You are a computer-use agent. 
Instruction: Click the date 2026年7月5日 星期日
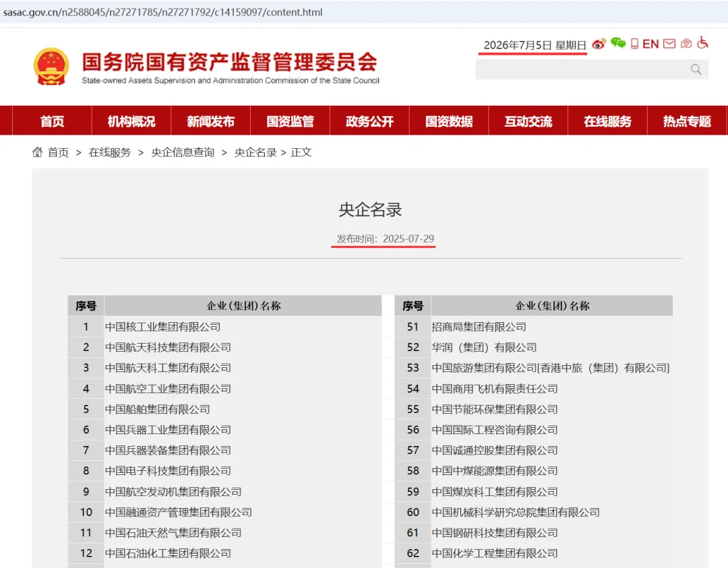coord(535,45)
